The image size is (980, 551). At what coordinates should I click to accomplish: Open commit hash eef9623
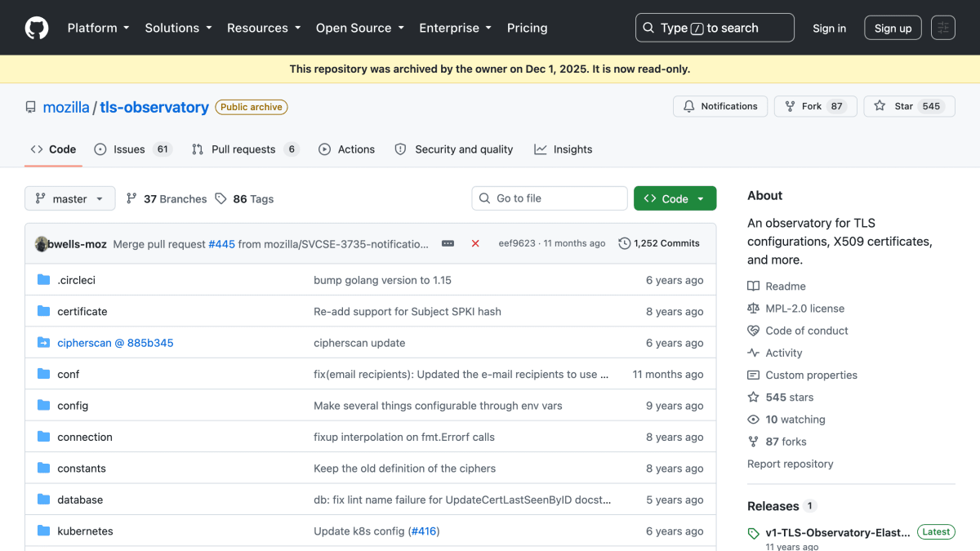[517, 243]
